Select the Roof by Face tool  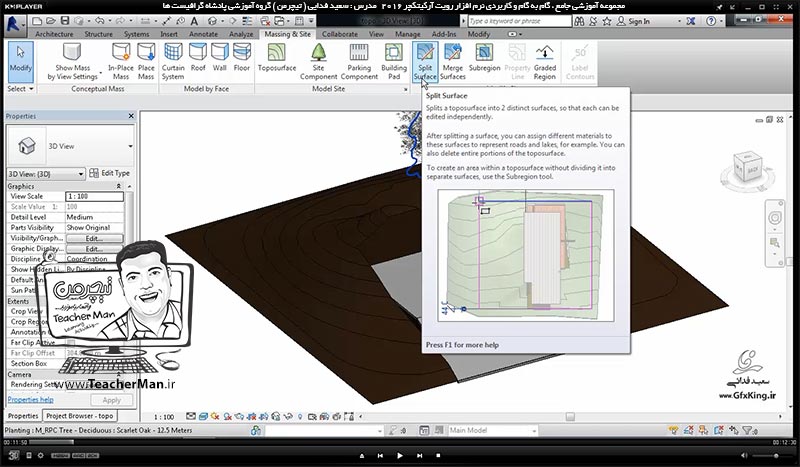[x=198, y=57]
